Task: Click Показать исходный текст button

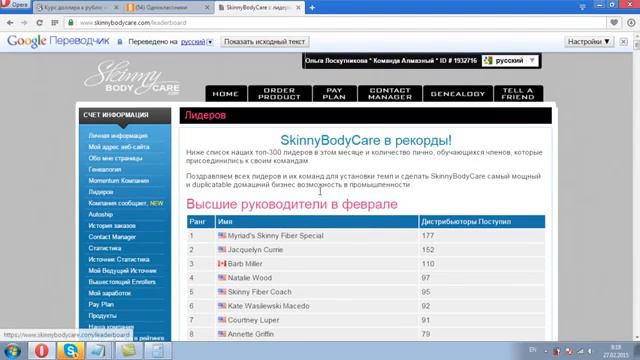Action: click(264, 42)
